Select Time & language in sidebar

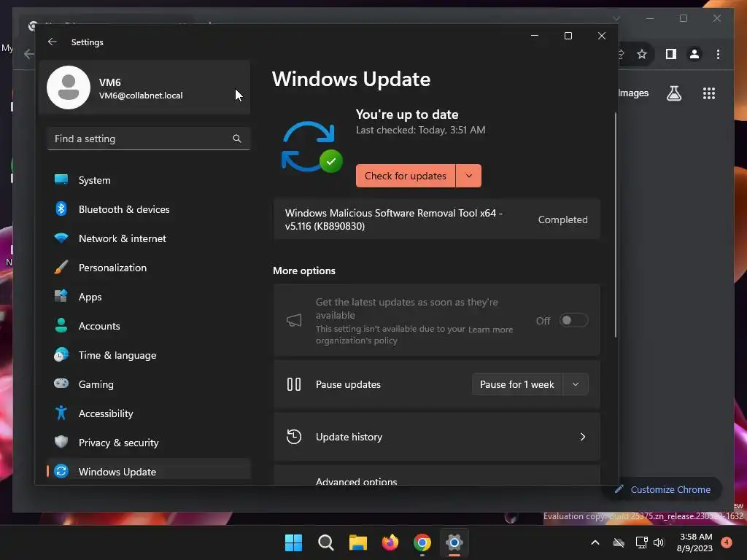[x=149, y=355]
